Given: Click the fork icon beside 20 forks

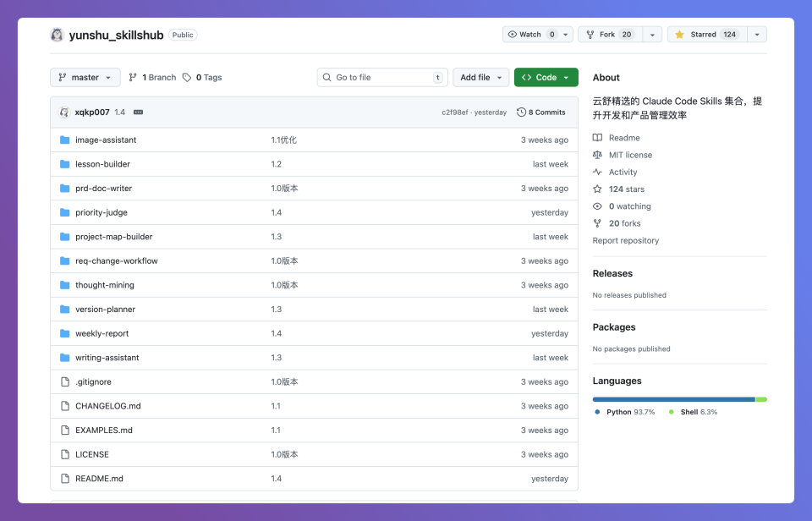Looking at the screenshot, I should (598, 223).
